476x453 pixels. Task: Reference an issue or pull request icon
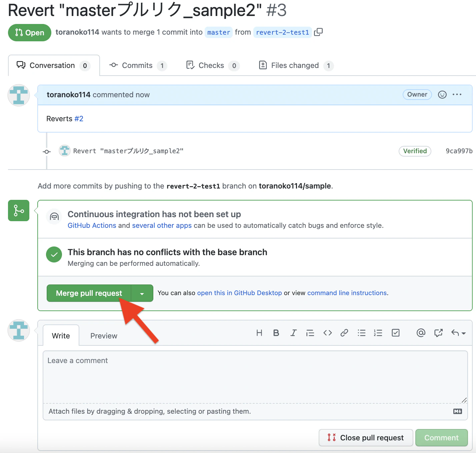pos(438,333)
